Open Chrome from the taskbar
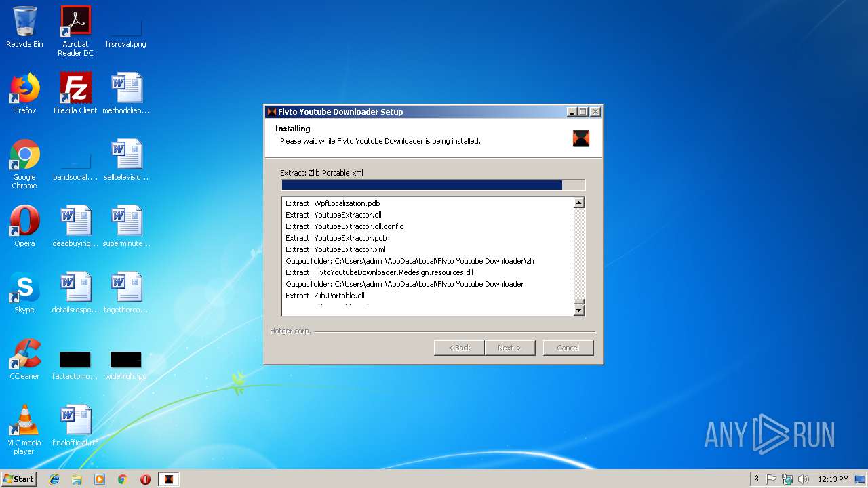This screenshot has height=488, width=868. (x=123, y=479)
